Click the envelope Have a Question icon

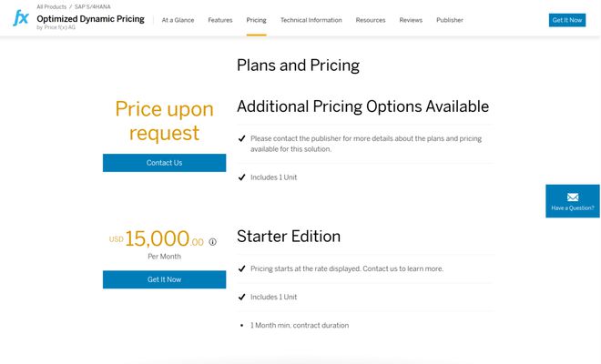[x=573, y=197]
